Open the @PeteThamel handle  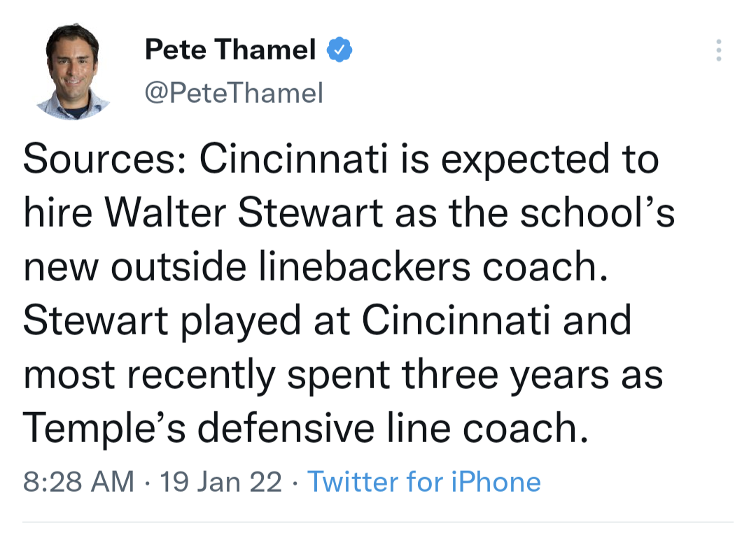pyautogui.click(x=234, y=93)
